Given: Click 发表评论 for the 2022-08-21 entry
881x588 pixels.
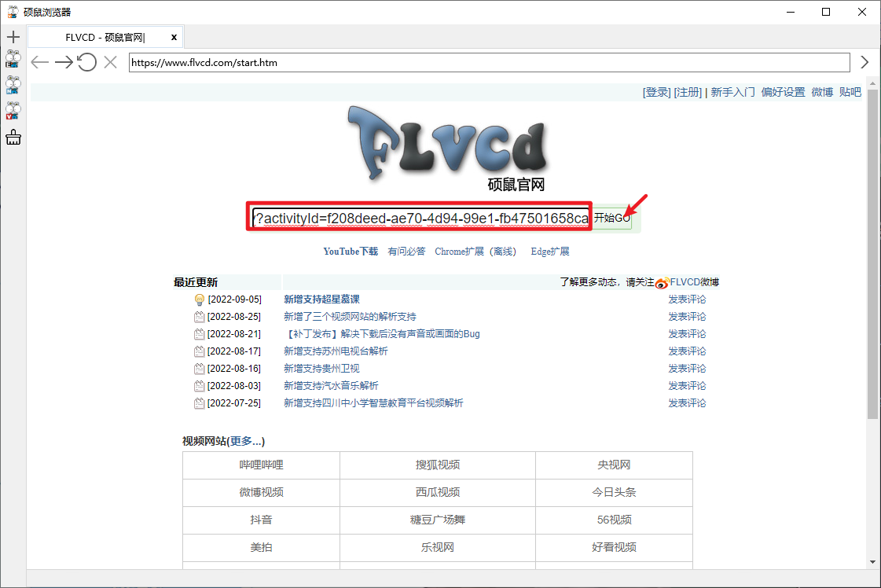Looking at the screenshot, I should point(687,334).
